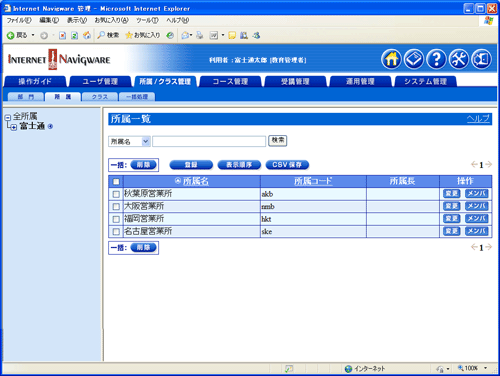This screenshot has width=500, height=376.
Task: Collapse the 全所属 tree root
Action: [x=8, y=117]
